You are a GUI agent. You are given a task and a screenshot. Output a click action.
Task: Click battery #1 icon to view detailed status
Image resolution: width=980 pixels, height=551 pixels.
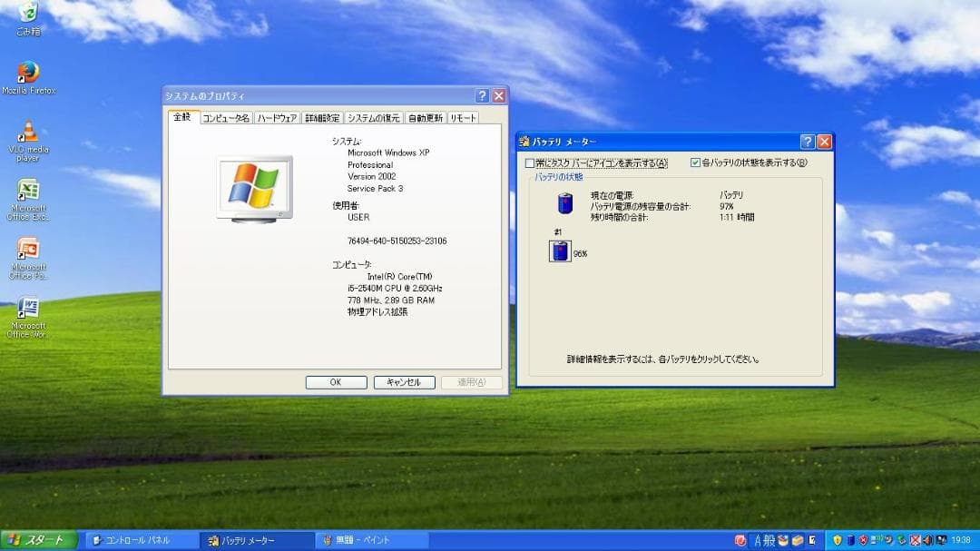click(x=560, y=251)
